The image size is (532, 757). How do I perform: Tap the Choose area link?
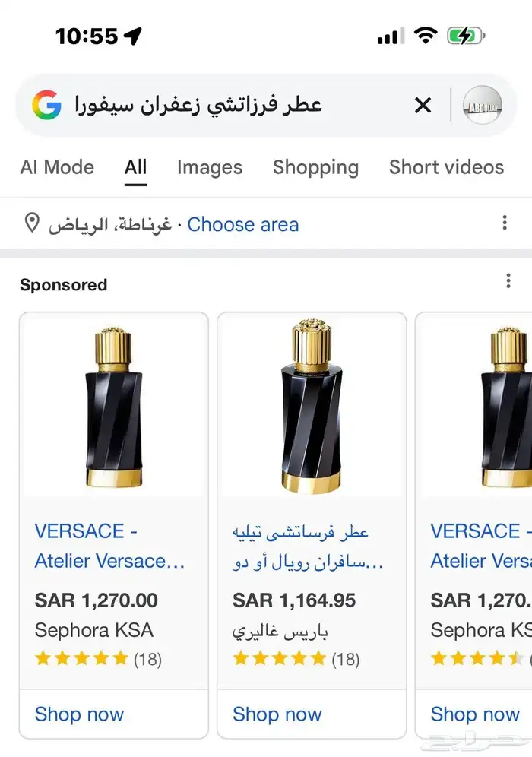click(243, 224)
